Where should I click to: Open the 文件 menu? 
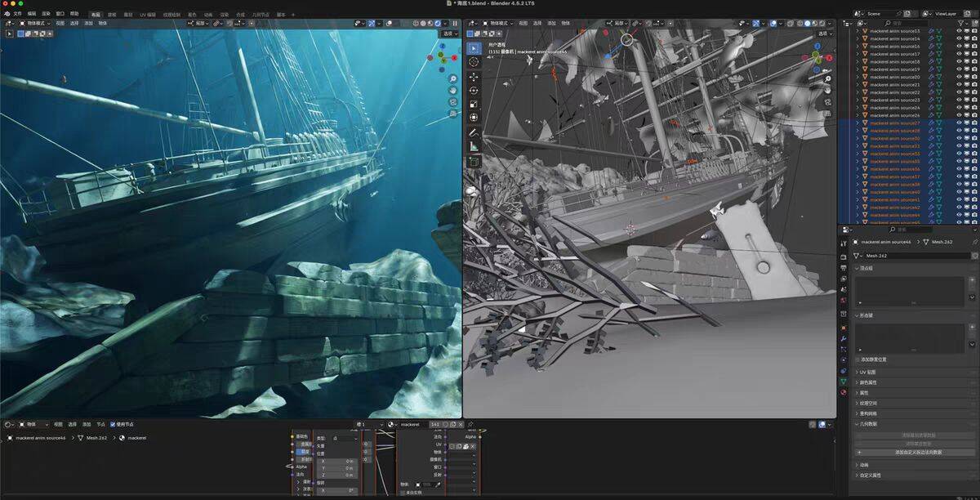pyautogui.click(x=17, y=14)
